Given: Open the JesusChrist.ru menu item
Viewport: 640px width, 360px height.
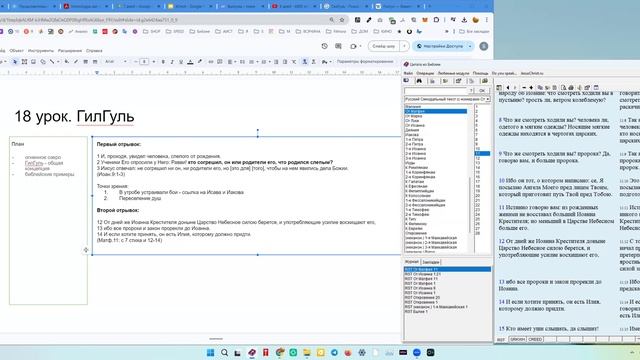Looking at the screenshot, I should click(532, 73).
